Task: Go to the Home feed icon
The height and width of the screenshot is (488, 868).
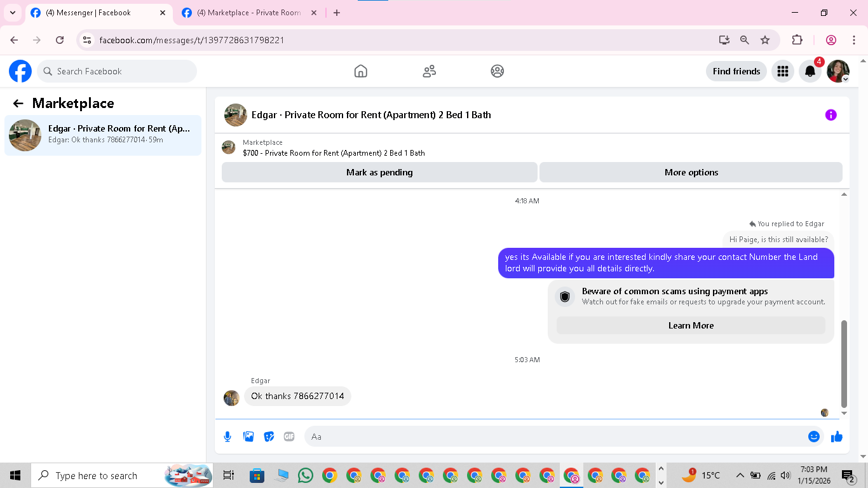Action: [x=361, y=71]
